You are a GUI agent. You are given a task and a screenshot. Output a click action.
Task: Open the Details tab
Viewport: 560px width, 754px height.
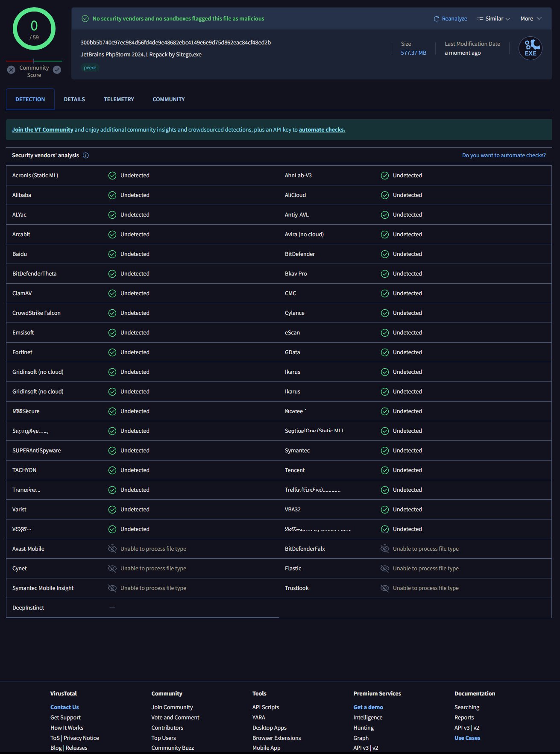point(74,99)
